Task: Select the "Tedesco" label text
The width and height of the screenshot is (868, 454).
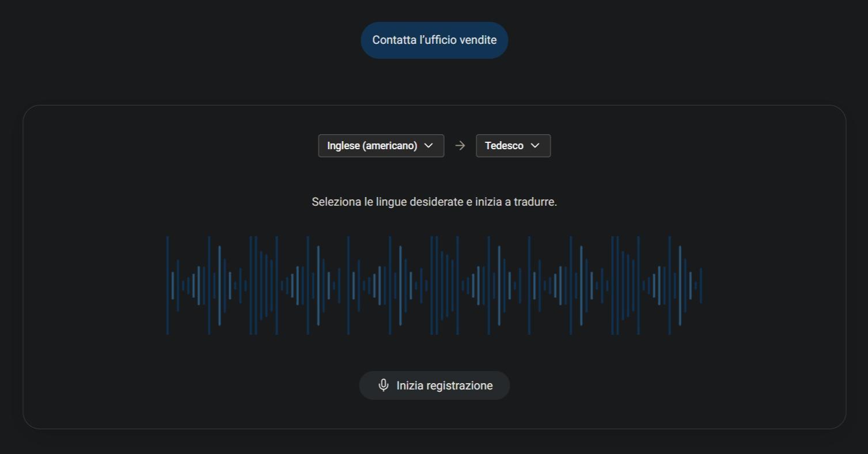Action: click(x=504, y=146)
